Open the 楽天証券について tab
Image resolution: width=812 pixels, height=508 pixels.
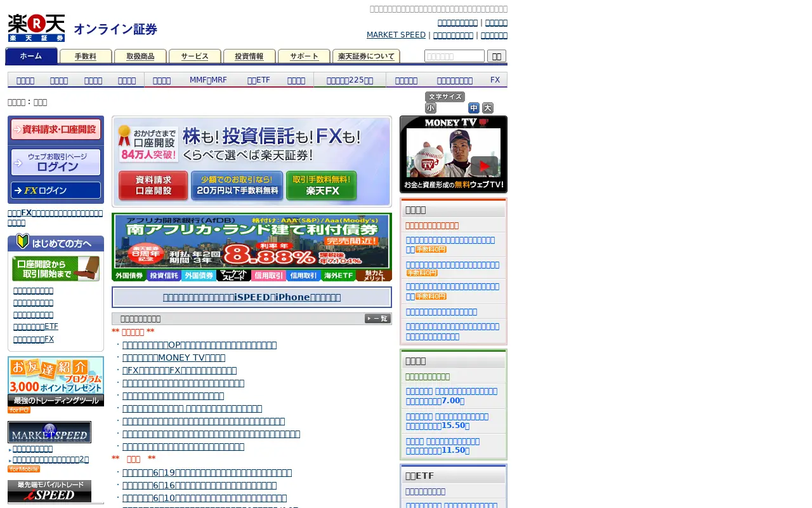click(x=366, y=57)
